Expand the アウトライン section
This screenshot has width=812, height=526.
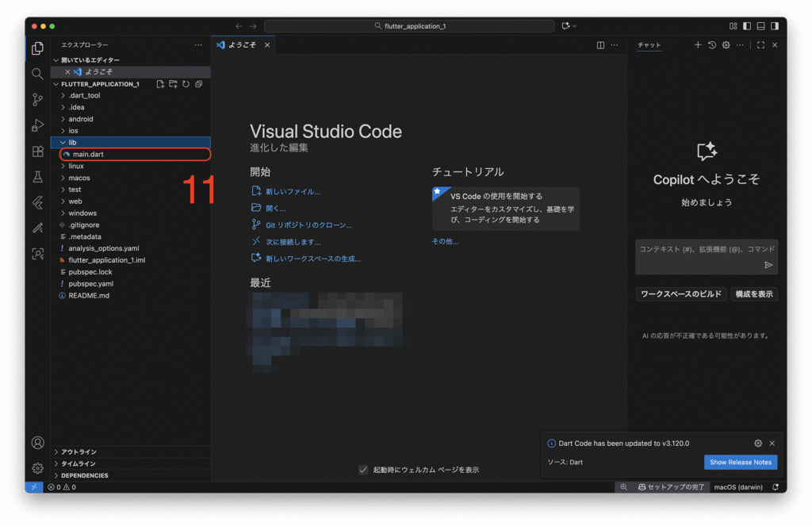(79, 451)
